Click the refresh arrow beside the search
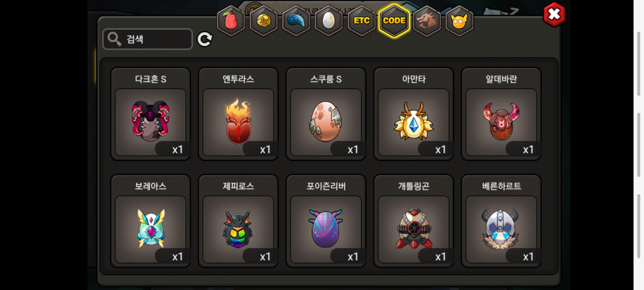 pyautogui.click(x=205, y=39)
